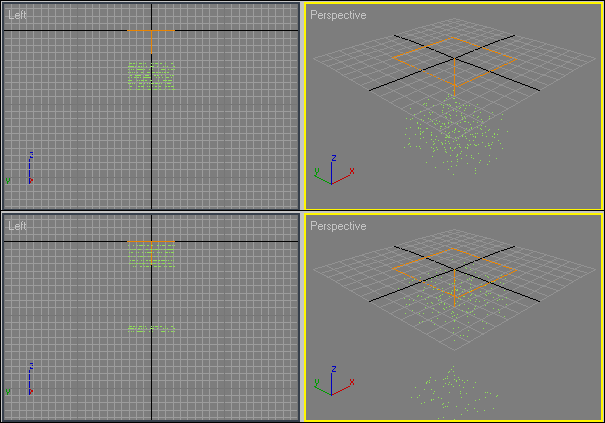Select orange emitter line in bottom Left viewport
The image size is (605, 423).
click(x=151, y=242)
